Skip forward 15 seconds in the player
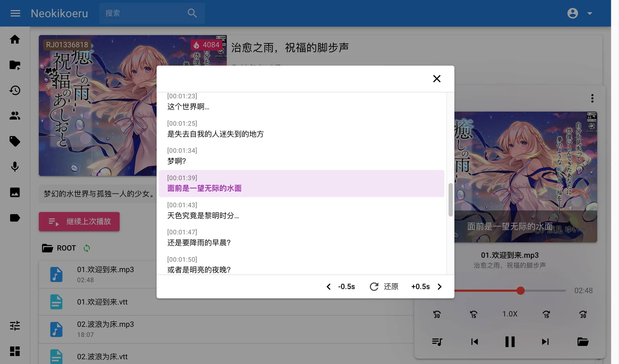 [546, 314]
